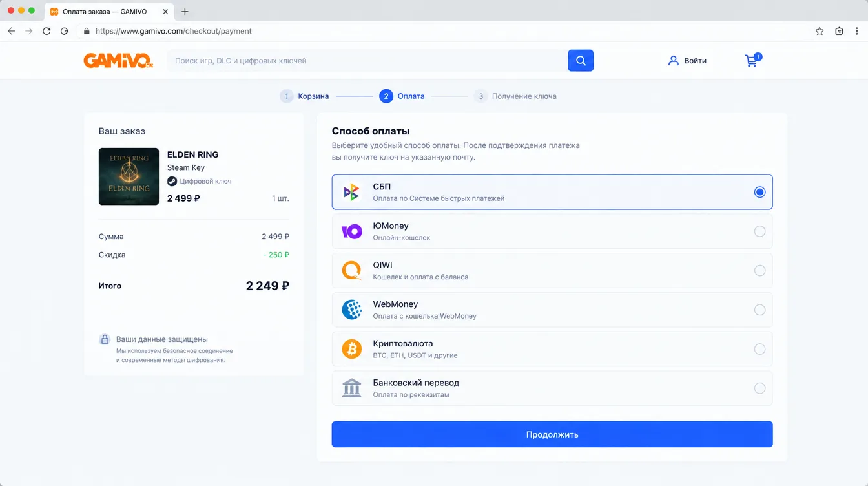
Task: Click the search field for games and keys
Action: [367, 61]
